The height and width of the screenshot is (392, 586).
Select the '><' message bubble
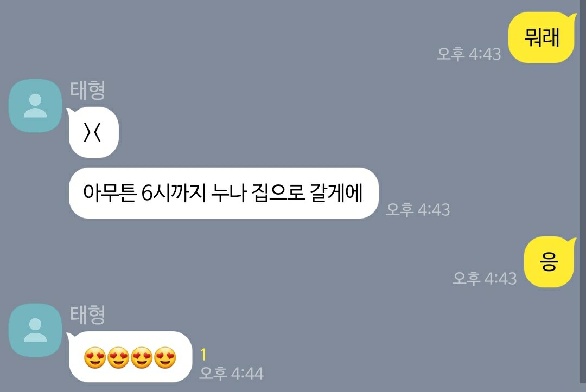click(x=93, y=132)
